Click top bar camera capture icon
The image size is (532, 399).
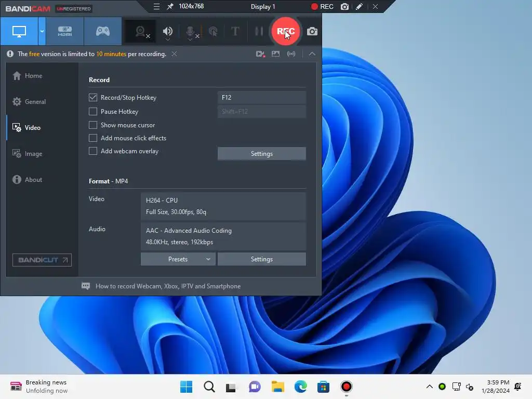(x=344, y=7)
